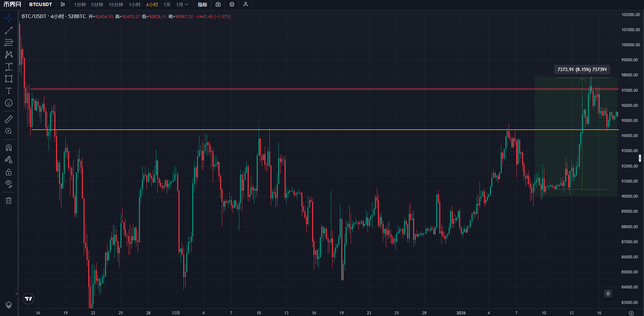This screenshot has height=316, width=644.
Task: Click the high value 92470.37 in legend
Action: [x=131, y=17]
